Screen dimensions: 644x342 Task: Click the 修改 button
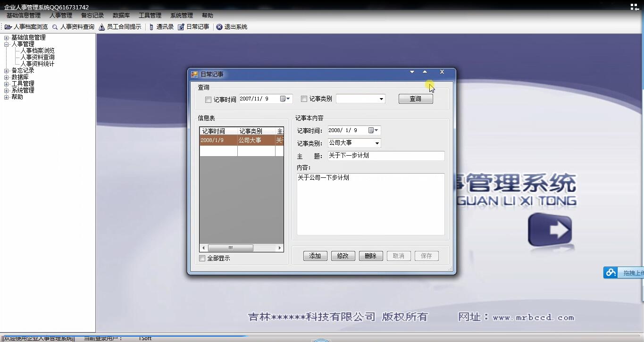pyautogui.click(x=343, y=256)
